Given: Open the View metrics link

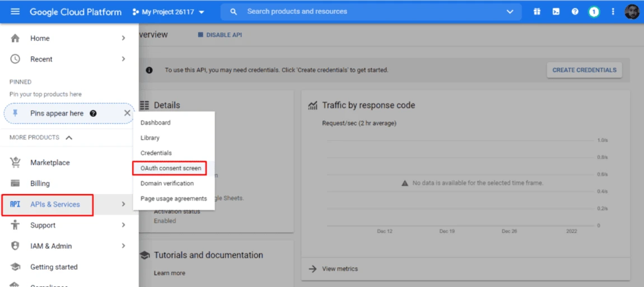Looking at the screenshot, I should (340, 269).
